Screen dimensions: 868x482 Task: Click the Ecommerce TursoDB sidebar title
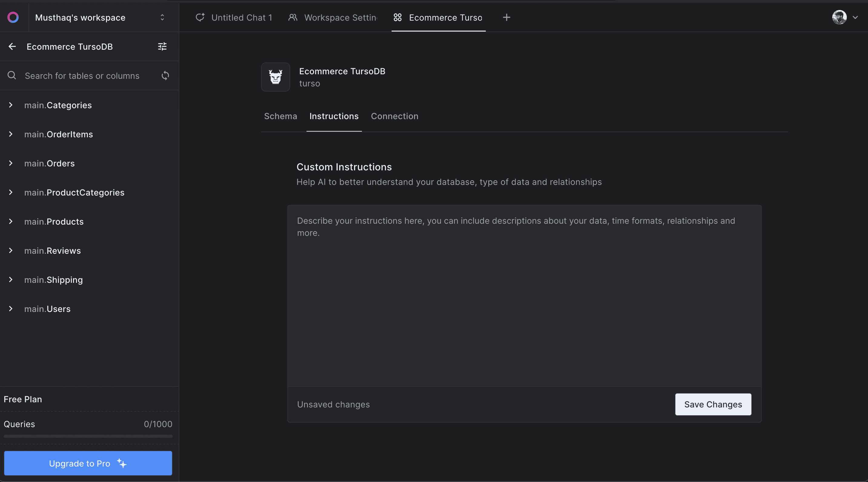pos(70,47)
